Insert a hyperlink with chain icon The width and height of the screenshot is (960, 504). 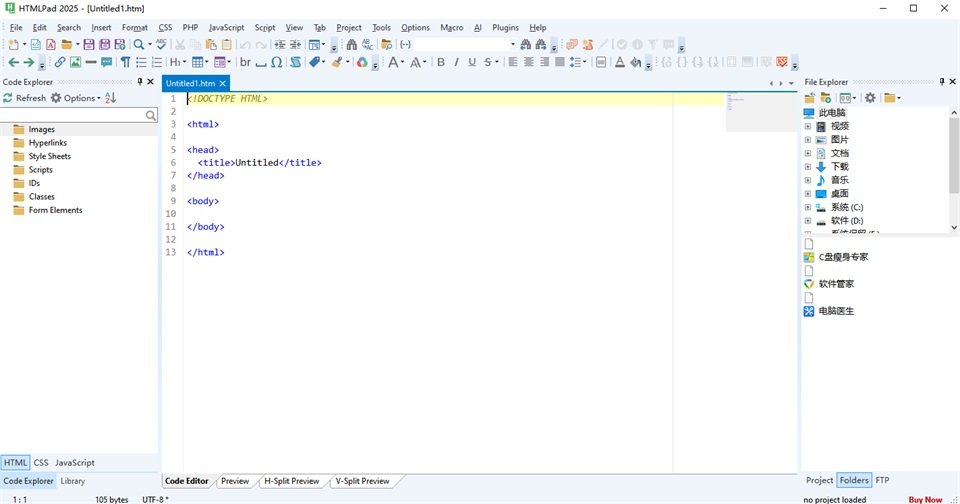(x=59, y=62)
